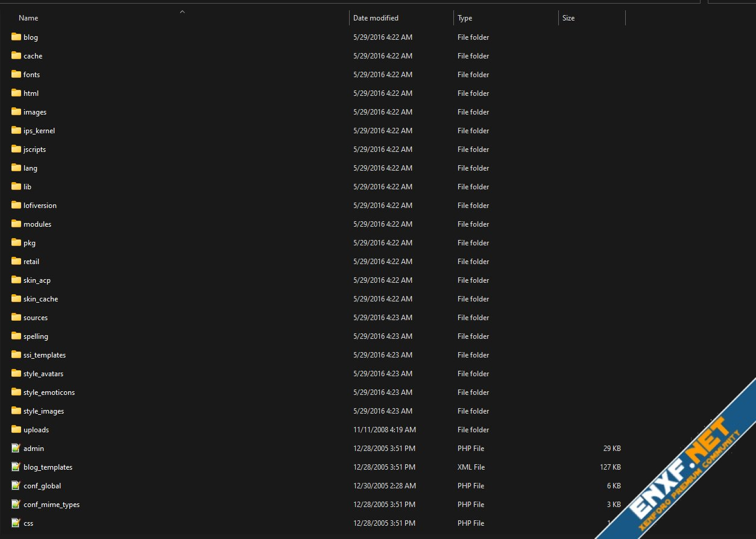Viewport: 756px width, 539px height.
Task: Select the conf_mime_types file name
Action: [x=51, y=505]
